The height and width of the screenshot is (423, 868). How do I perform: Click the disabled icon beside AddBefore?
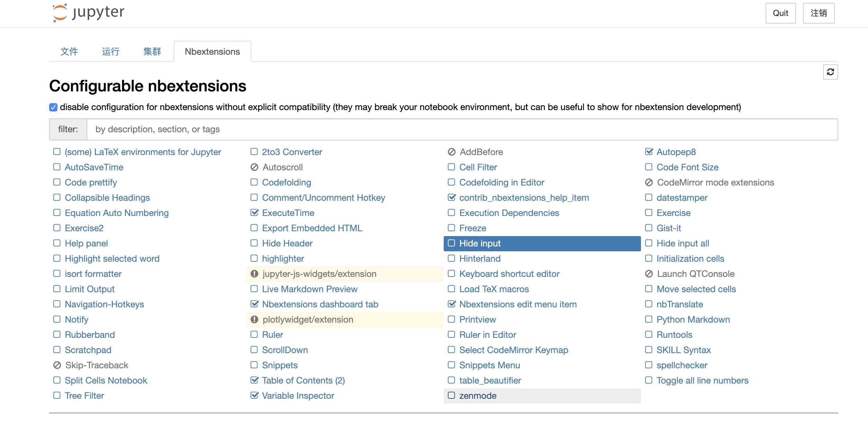[451, 152]
